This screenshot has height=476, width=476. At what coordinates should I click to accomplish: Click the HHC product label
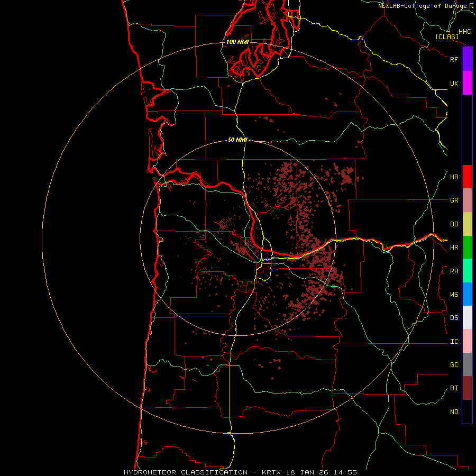tap(464, 32)
